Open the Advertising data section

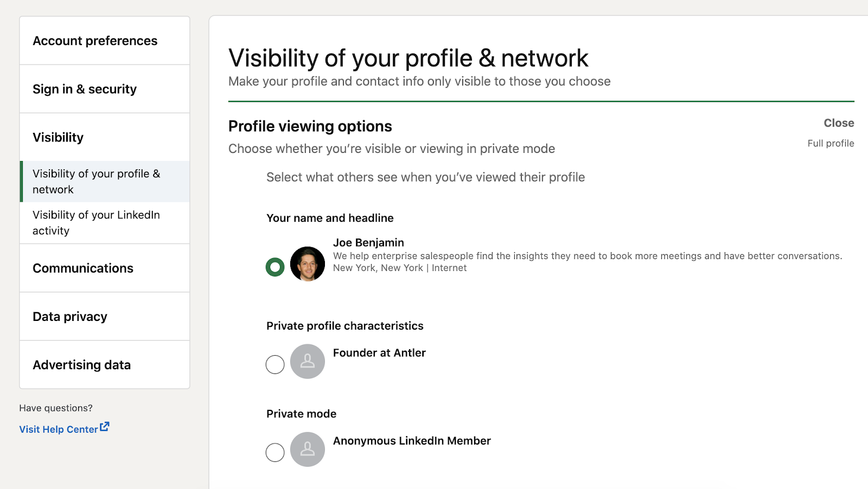coord(81,365)
